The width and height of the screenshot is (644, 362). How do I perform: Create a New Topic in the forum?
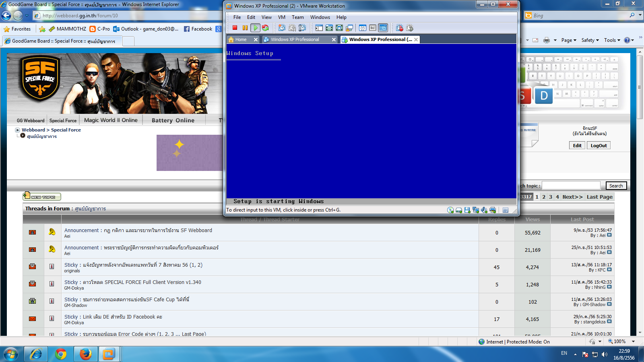42,196
